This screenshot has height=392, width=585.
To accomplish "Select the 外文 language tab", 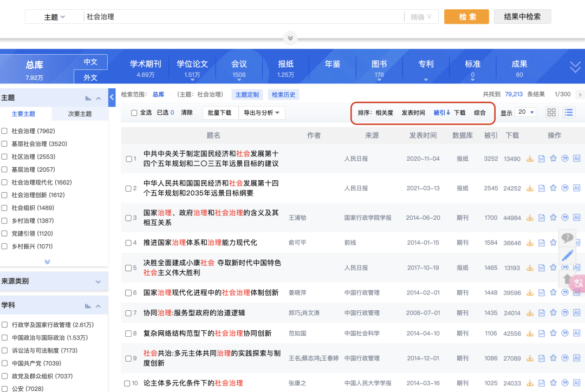I will (x=90, y=77).
